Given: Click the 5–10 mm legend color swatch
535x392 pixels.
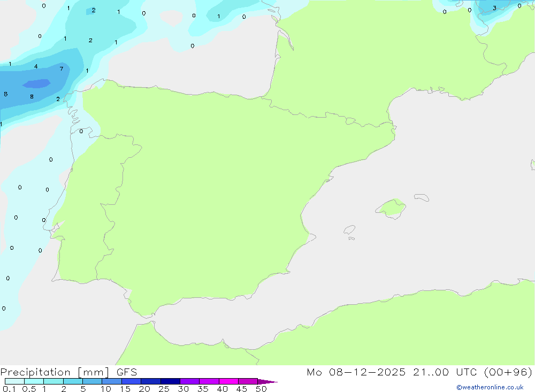Looking at the screenshot, I should [92, 381].
